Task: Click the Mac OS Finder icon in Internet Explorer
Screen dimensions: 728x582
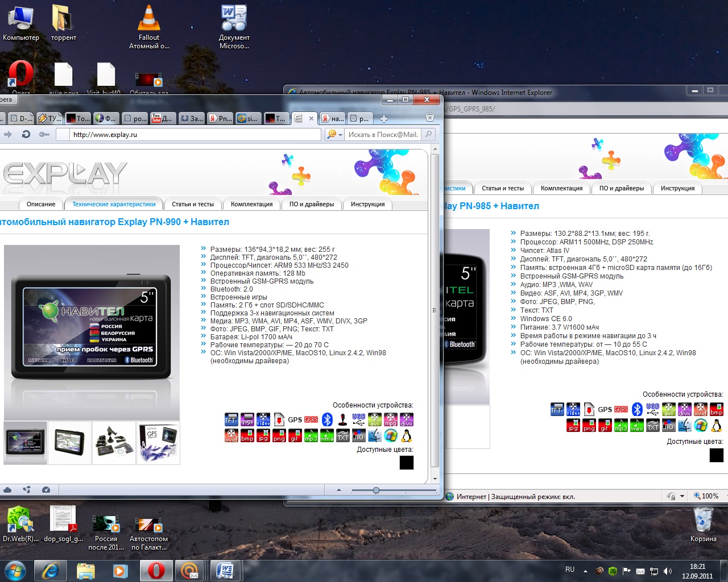Action: pos(685,425)
